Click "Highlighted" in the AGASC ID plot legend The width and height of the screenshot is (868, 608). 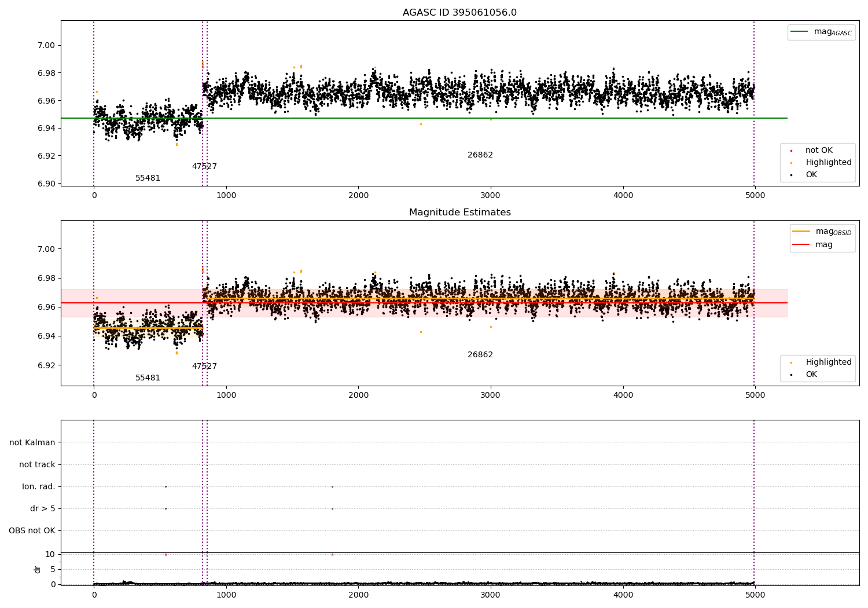click(829, 163)
